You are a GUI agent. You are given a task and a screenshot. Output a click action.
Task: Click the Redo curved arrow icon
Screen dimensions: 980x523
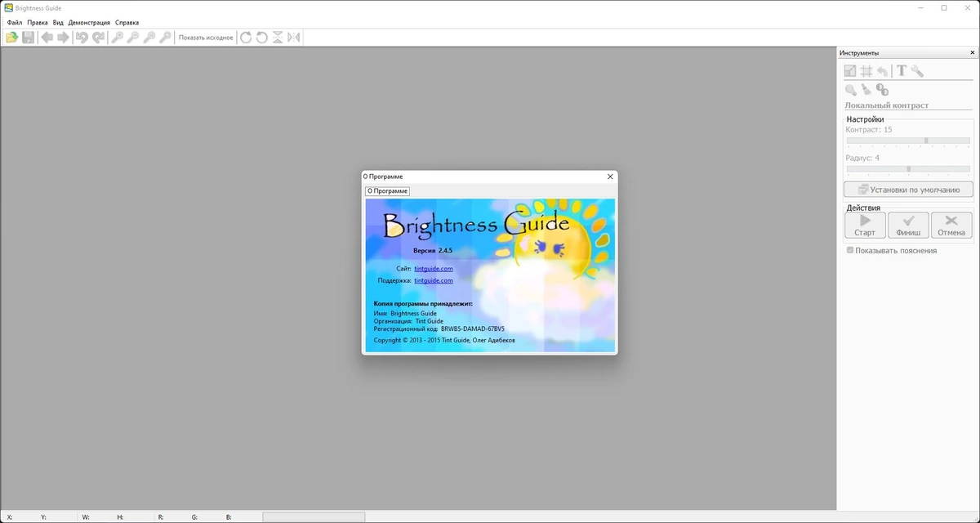[x=98, y=38]
